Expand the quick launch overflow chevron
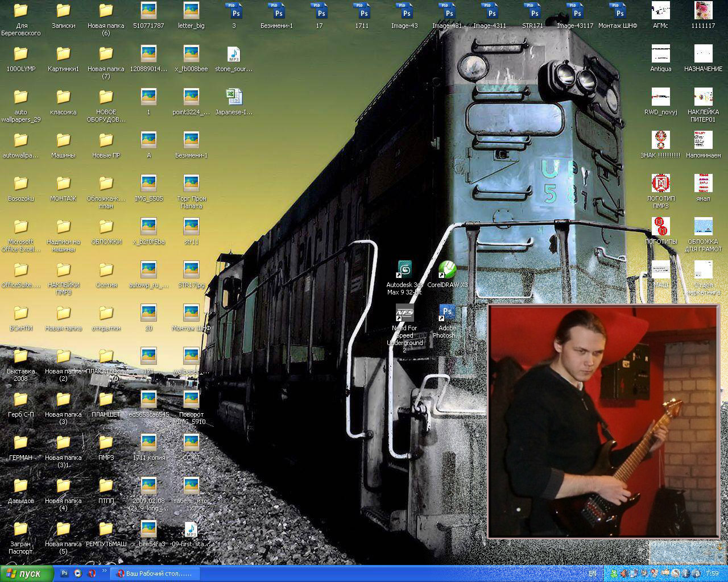This screenshot has width=728, height=582. [105, 571]
